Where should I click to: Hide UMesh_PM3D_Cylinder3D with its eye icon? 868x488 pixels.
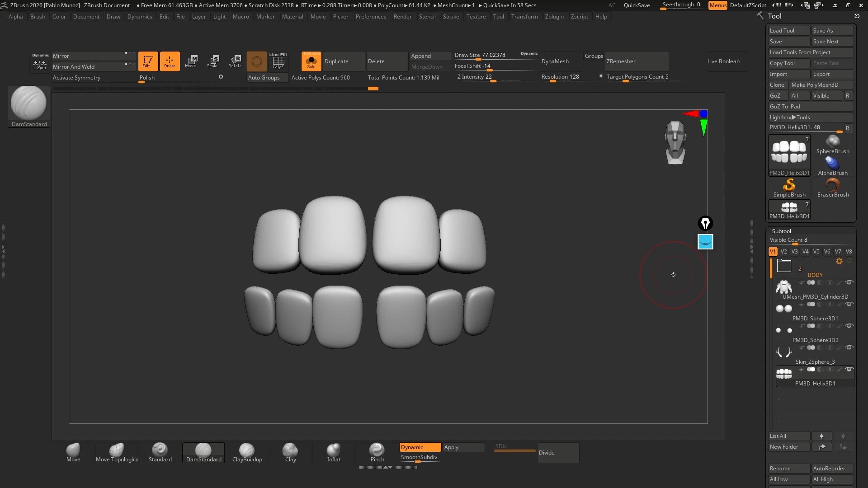coord(849,282)
